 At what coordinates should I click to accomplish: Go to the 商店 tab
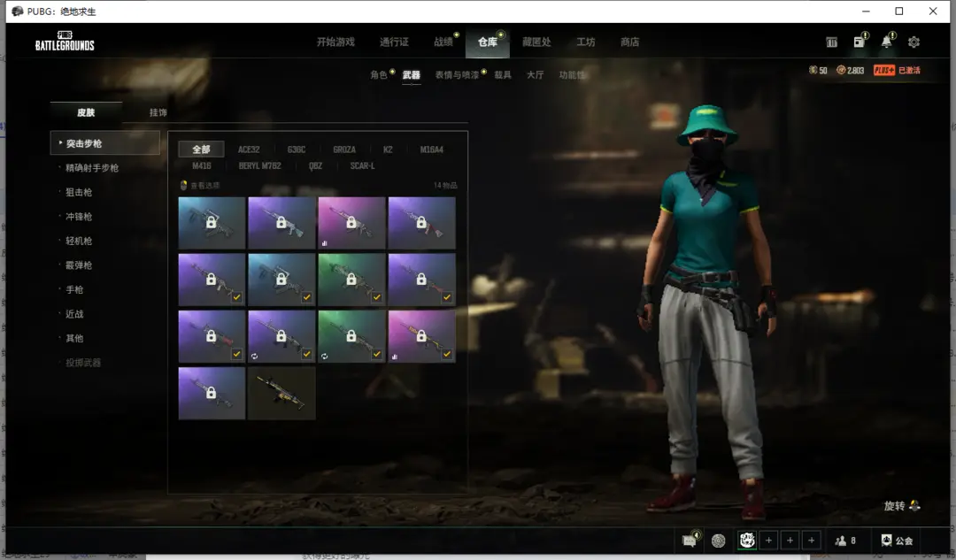pyautogui.click(x=630, y=42)
